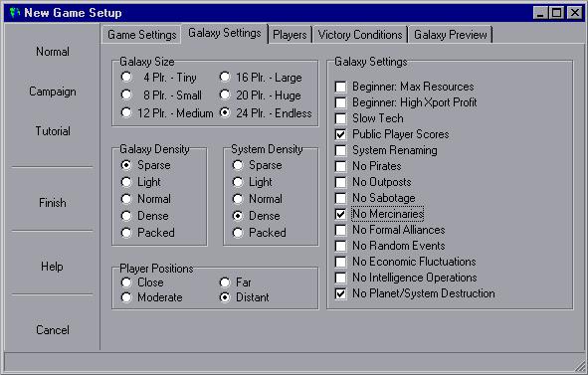Uncheck the No Mercinaries option
The image size is (588, 375).
[379, 214]
